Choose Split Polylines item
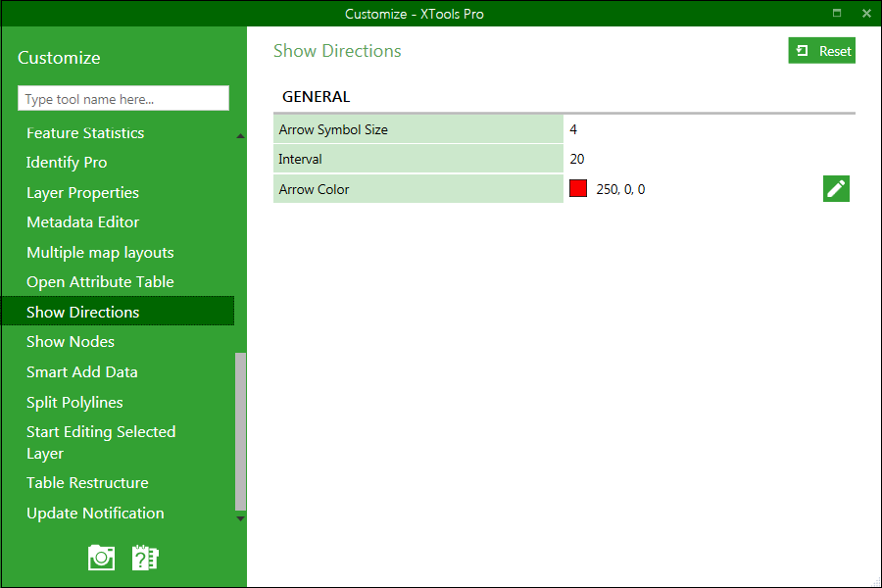The image size is (882, 588). pyautogui.click(x=74, y=403)
